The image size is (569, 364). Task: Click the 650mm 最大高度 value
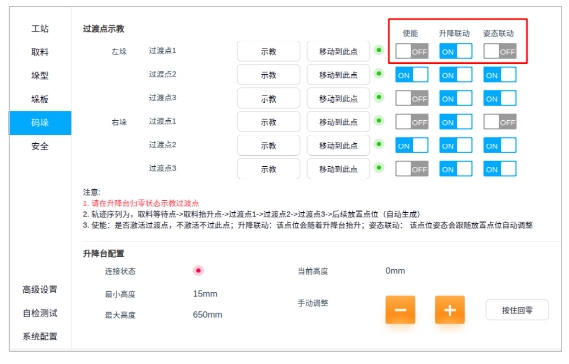click(x=207, y=315)
